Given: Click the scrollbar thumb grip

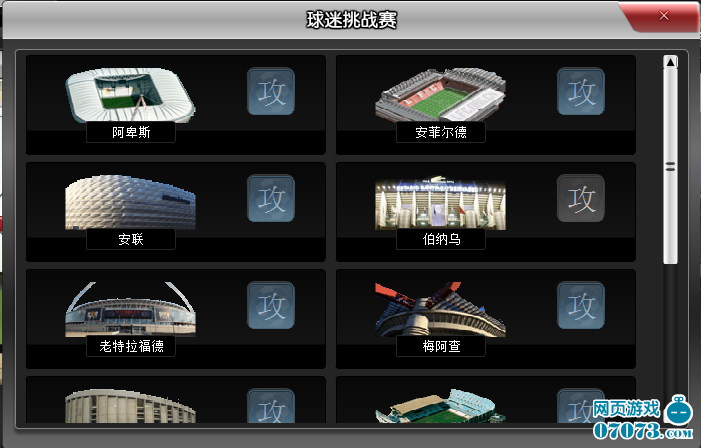Looking at the screenshot, I should 671,167.
